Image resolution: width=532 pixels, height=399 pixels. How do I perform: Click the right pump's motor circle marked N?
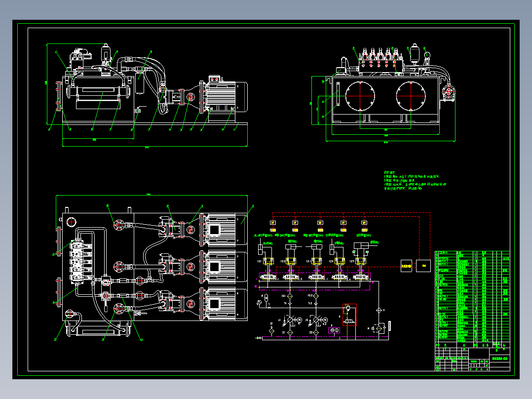[x=325, y=320]
